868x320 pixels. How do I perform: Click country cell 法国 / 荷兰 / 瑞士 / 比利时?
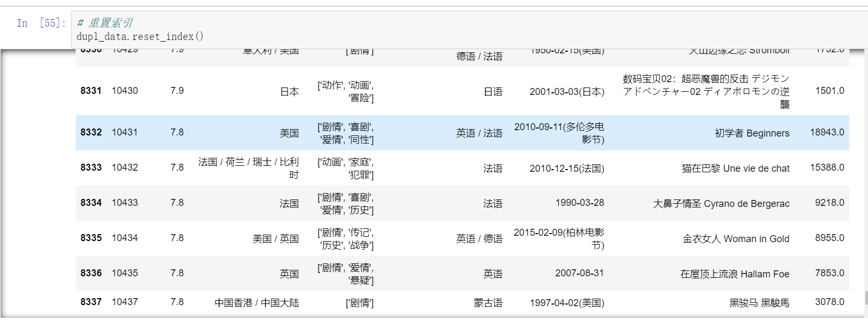point(249,168)
